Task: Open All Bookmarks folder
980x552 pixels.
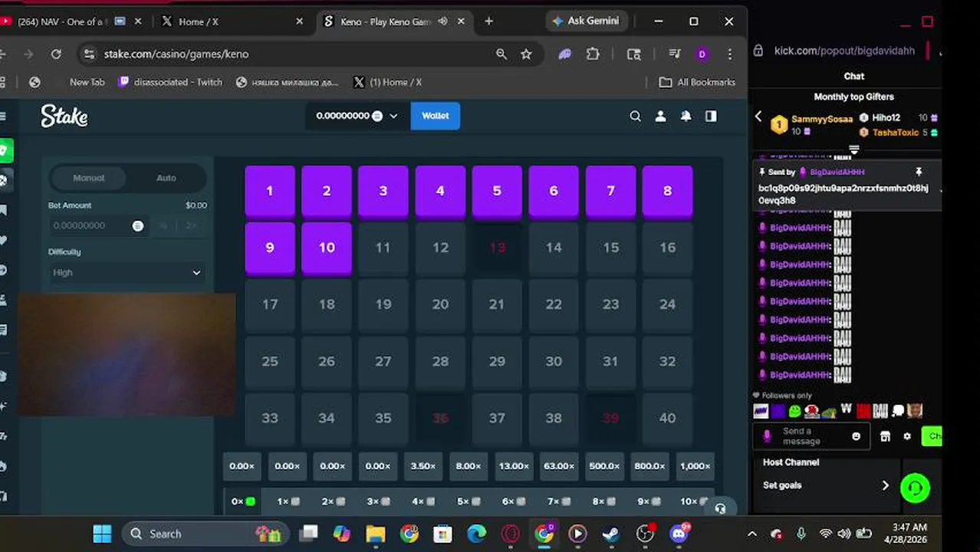Action: (x=697, y=82)
